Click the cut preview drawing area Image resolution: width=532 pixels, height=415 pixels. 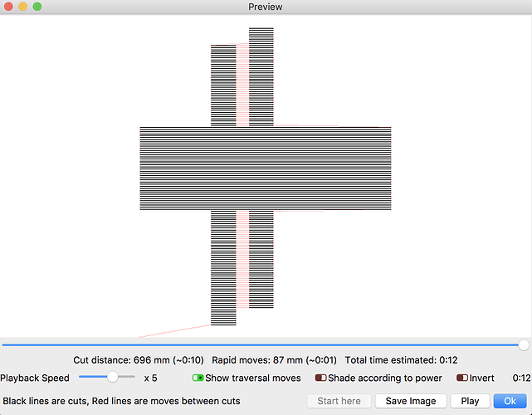pos(266,176)
